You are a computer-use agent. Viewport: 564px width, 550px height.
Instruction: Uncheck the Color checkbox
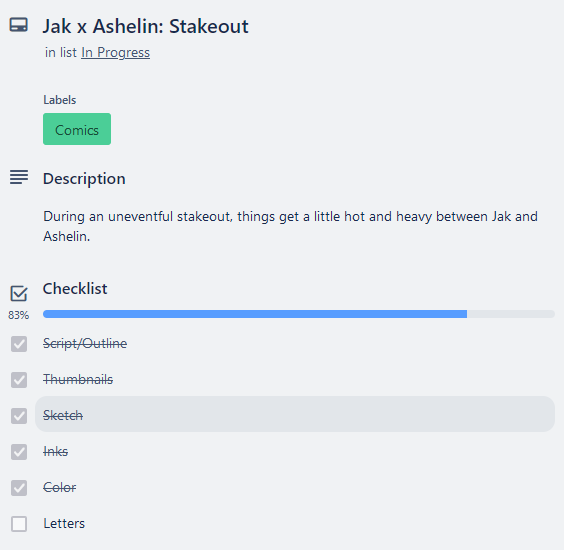click(19, 488)
